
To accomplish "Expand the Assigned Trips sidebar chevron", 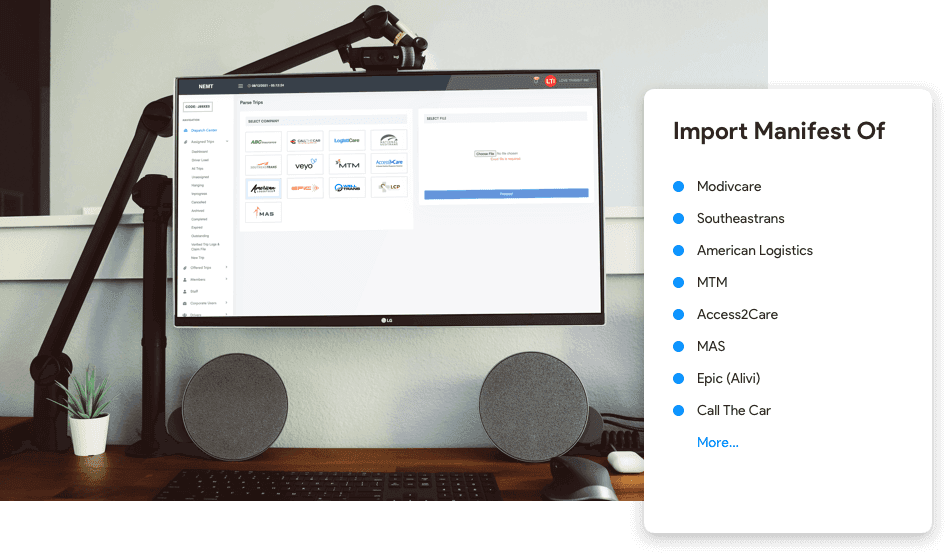I will pyautogui.click(x=227, y=142).
